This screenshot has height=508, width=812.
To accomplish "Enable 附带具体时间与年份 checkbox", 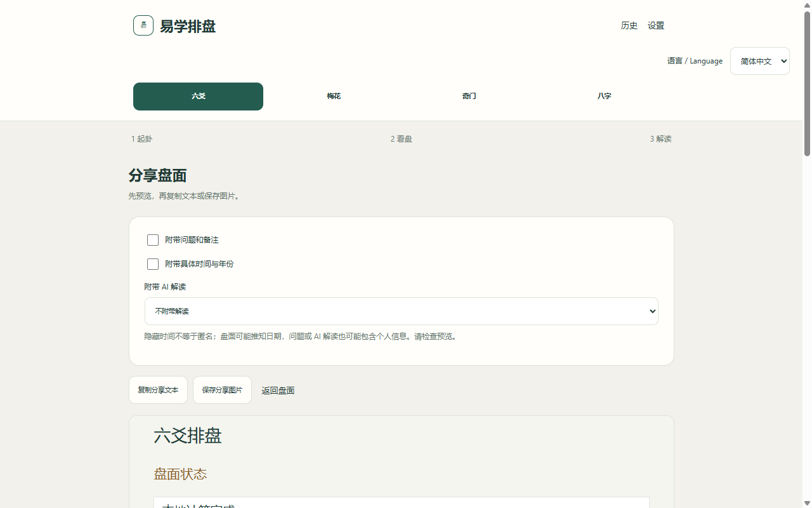I will (x=153, y=264).
